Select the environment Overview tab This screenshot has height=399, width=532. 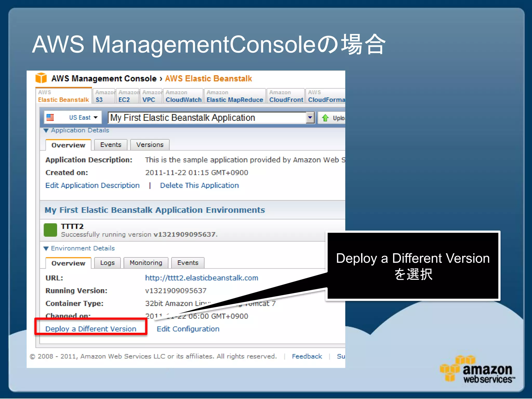tap(68, 263)
